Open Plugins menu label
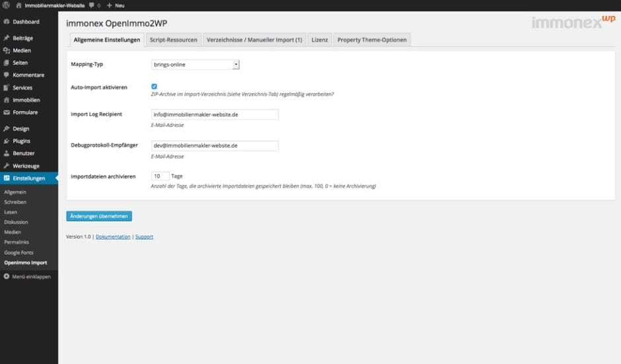The image size is (621, 364). coord(21,141)
